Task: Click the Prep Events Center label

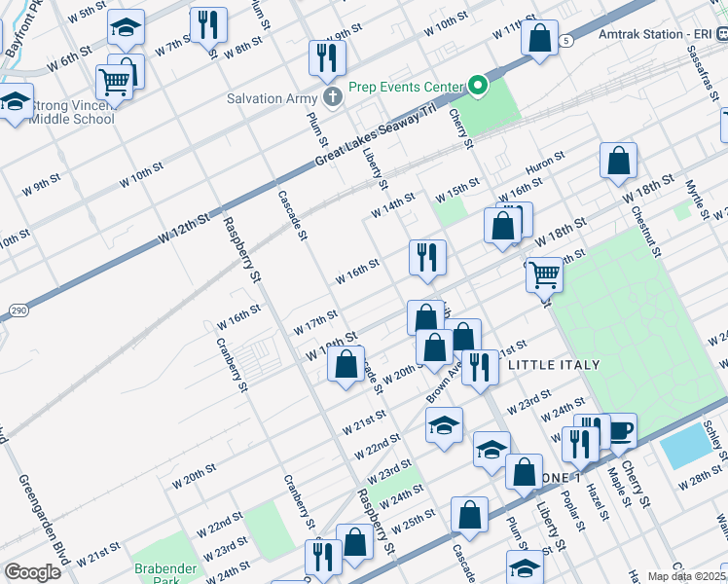Action: click(x=406, y=87)
